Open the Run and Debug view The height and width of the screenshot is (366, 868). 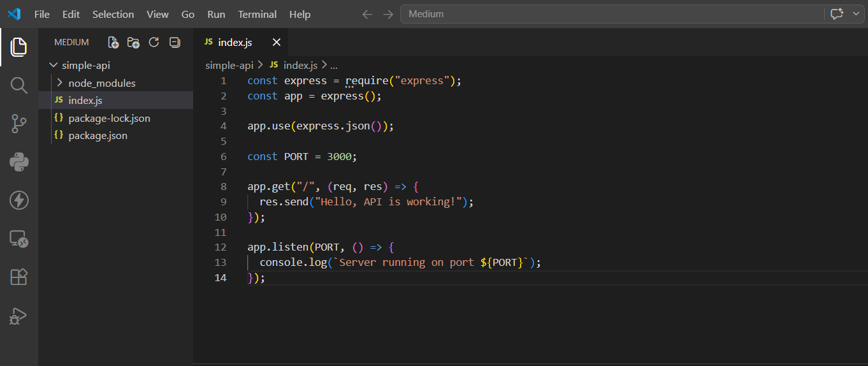(19, 316)
